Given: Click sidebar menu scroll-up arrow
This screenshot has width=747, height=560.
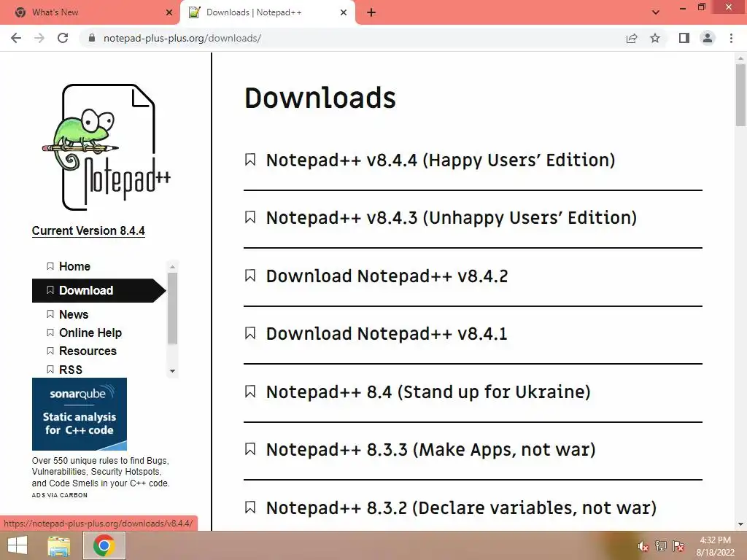Looking at the screenshot, I should [172, 266].
